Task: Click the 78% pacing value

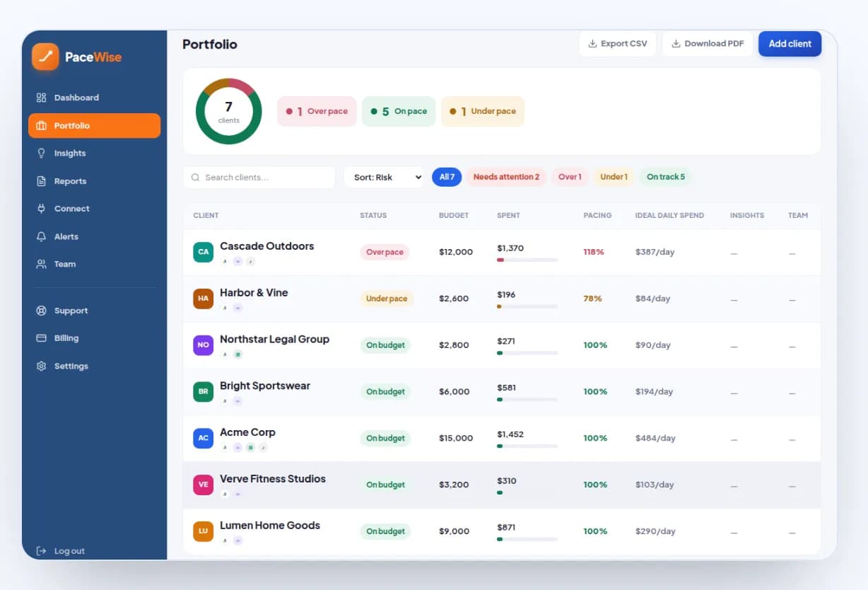Action: tap(592, 299)
